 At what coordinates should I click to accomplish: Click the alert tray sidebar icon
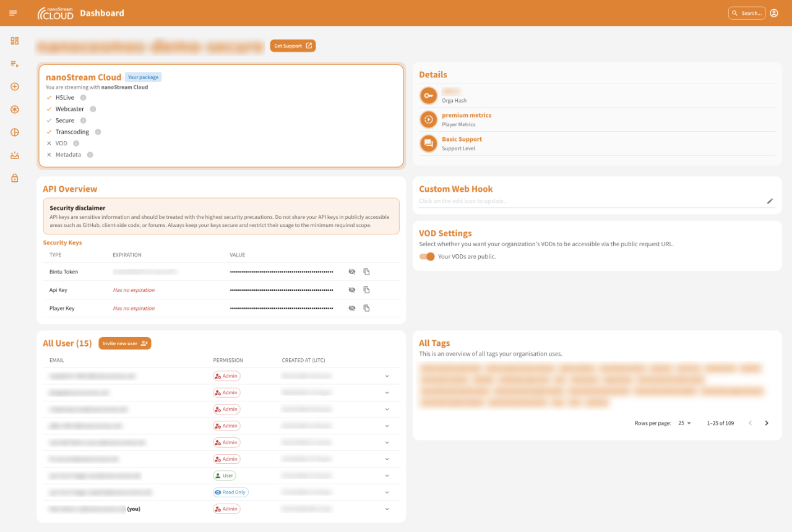pos(15,155)
